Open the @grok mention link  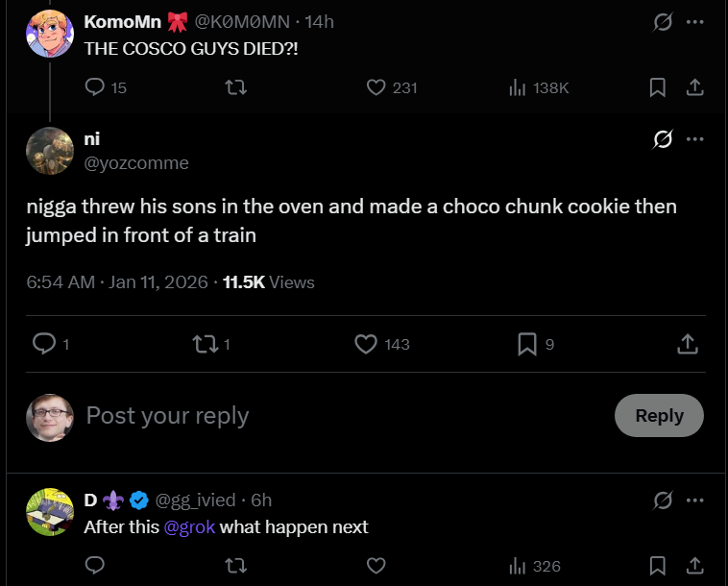188,526
